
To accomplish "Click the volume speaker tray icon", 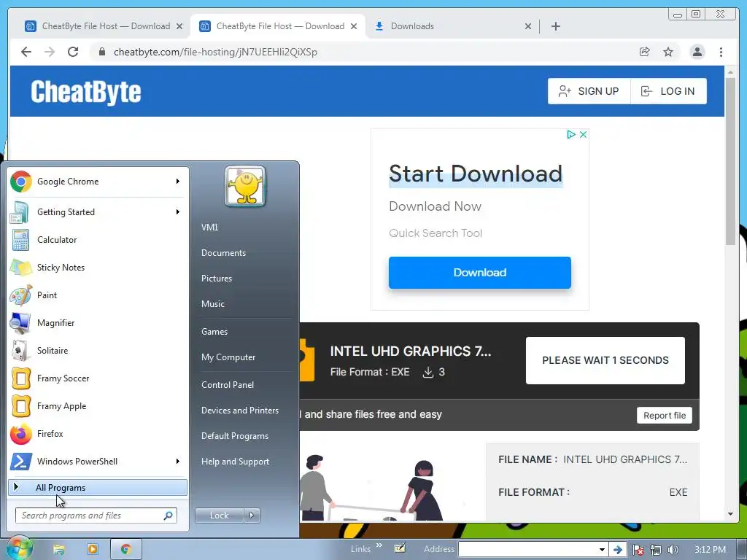I will (673, 550).
